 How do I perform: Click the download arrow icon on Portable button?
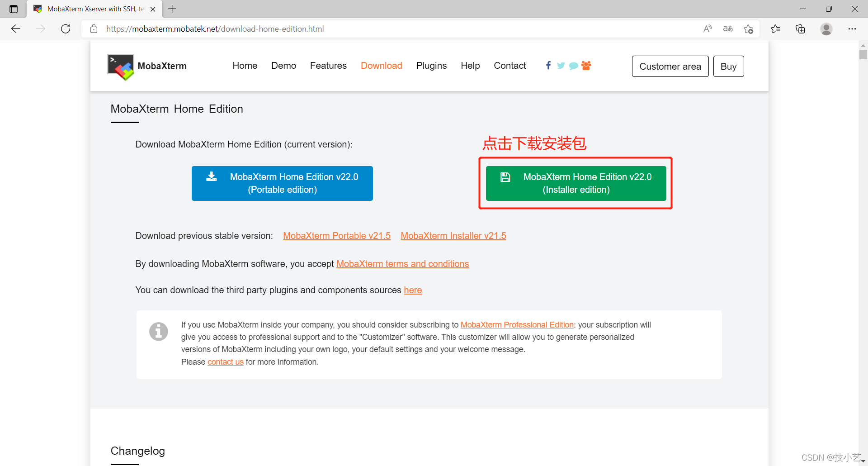[x=211, y=176]
